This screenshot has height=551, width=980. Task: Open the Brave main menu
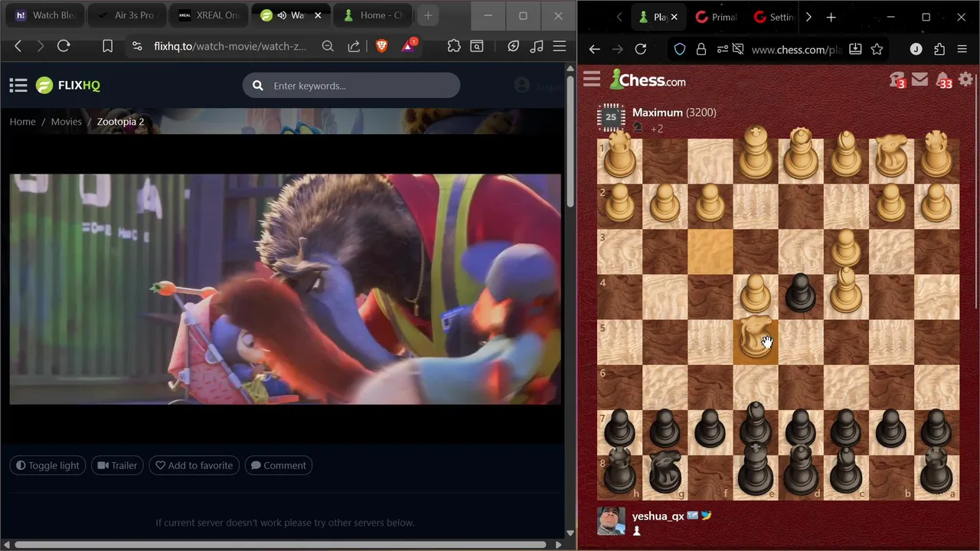[x=560, y=47]
